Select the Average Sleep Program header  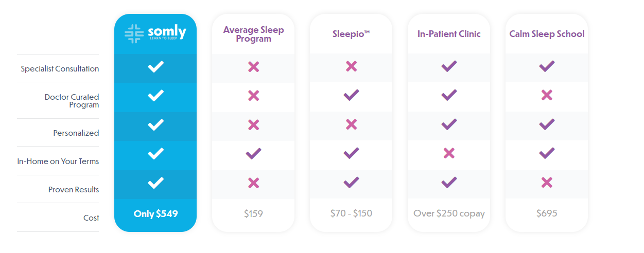253,34
